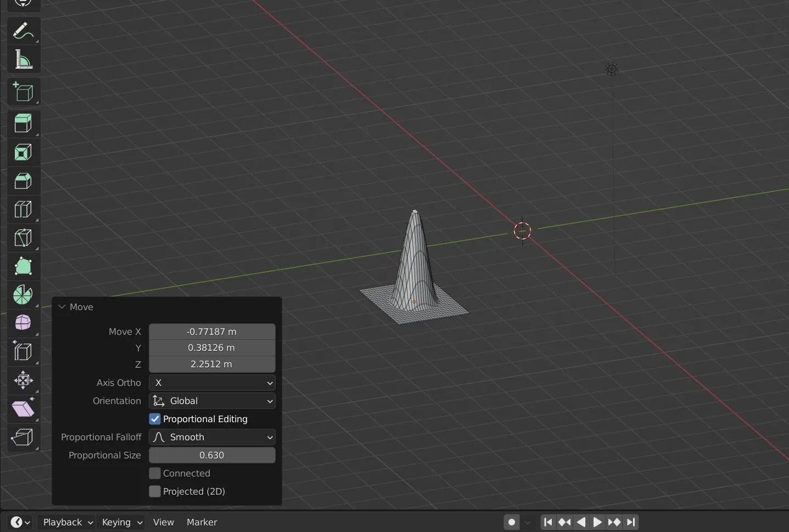Activate the Add Cube tool
Screen dimensions: 789x532
(x=24, y=92)
